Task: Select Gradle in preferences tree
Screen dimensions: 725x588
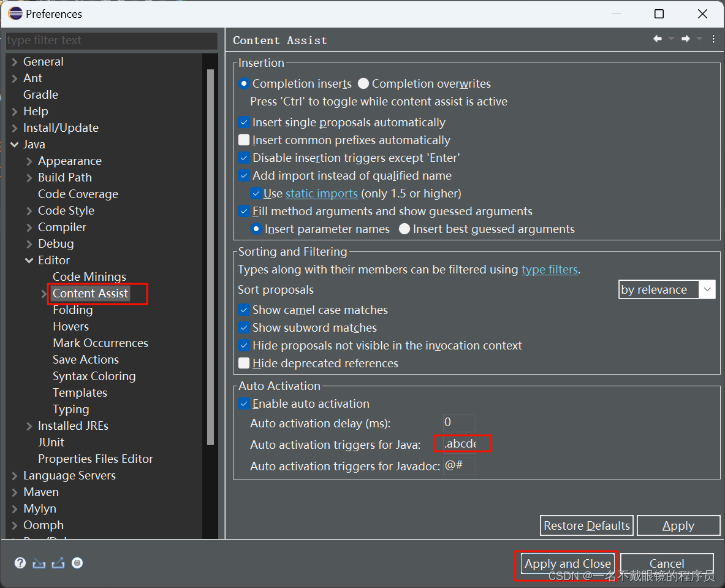Action: tap(40, 95)
